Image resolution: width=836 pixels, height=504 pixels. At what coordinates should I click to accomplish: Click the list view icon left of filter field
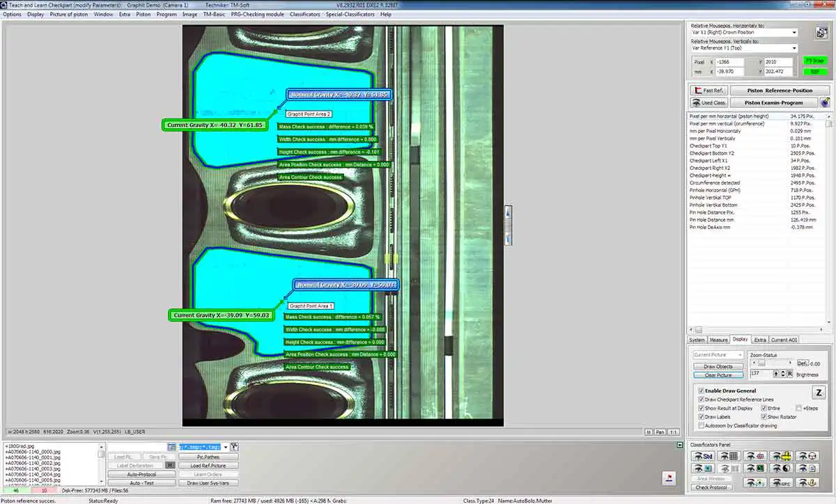171,446
